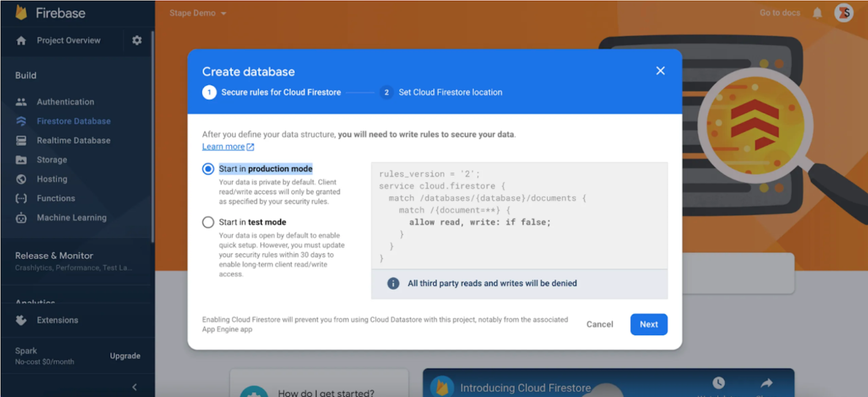Click the Firebase logo icon
The width and height of the screenshot is (868, 397).
tap(21, 12)
